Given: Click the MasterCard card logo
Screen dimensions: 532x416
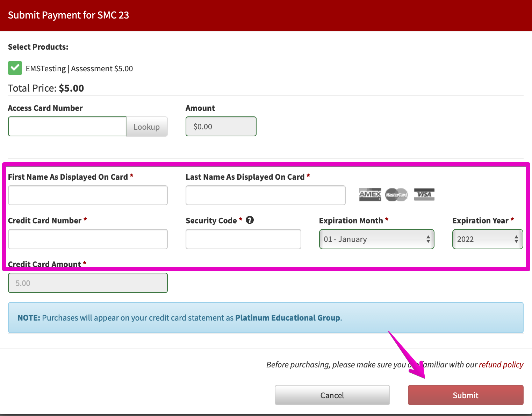Looking at the screenshot, I should click(x=396, y=195).
